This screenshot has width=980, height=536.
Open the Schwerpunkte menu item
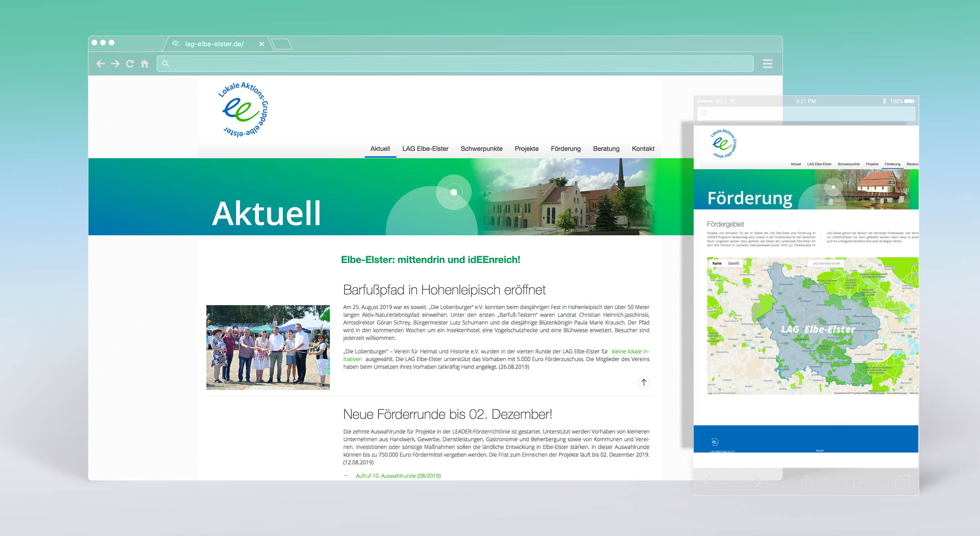(x=481, y=149)
